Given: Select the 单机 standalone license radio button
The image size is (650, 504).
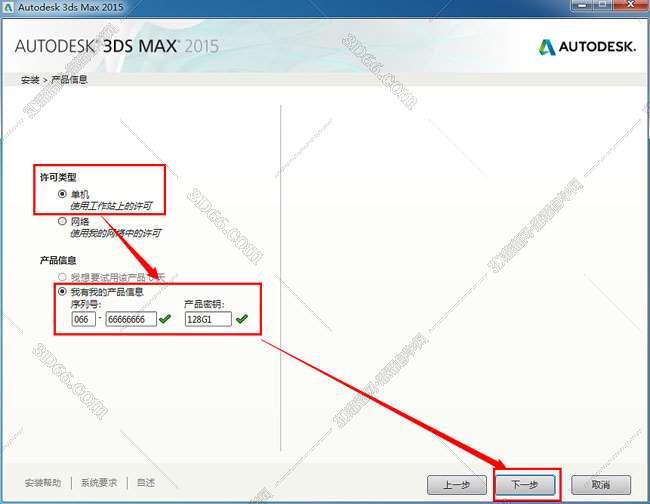Looking at the screenshot, I should tap(62, 194).
